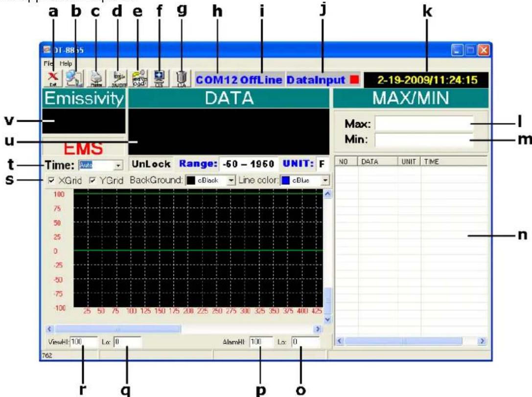Screen dimensions: 532x397
Task: Click the UnLock button
Action: click(x=151, y=164)
